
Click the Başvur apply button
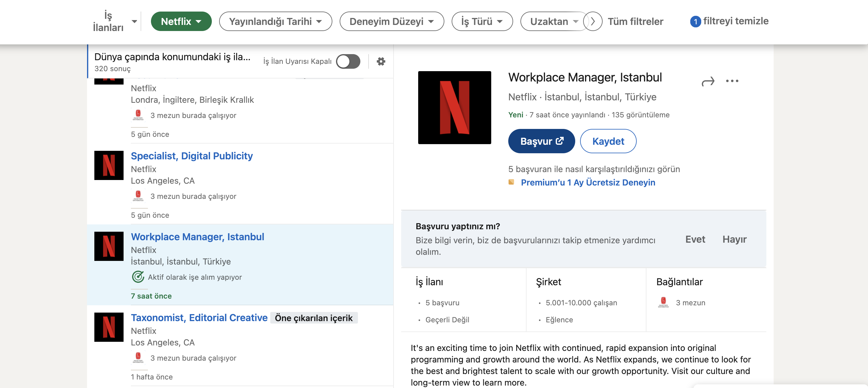[x=541, y=141]
